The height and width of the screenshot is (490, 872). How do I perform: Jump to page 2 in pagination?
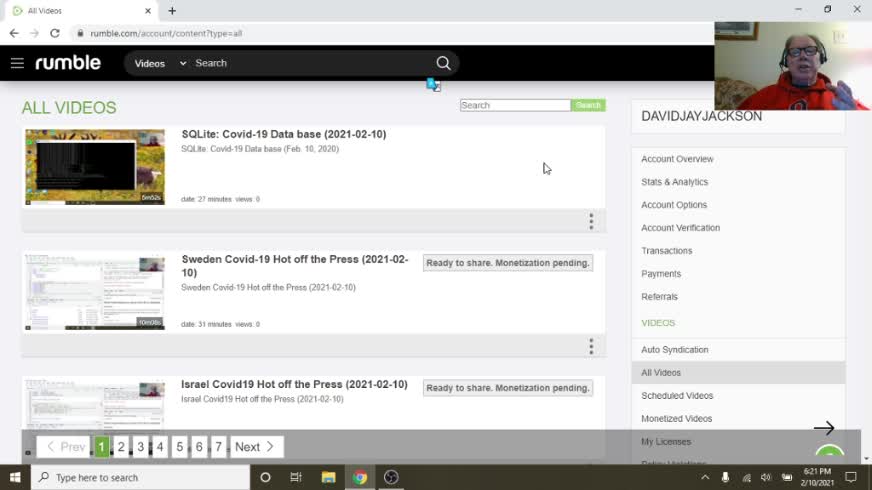tap(121, 447)
